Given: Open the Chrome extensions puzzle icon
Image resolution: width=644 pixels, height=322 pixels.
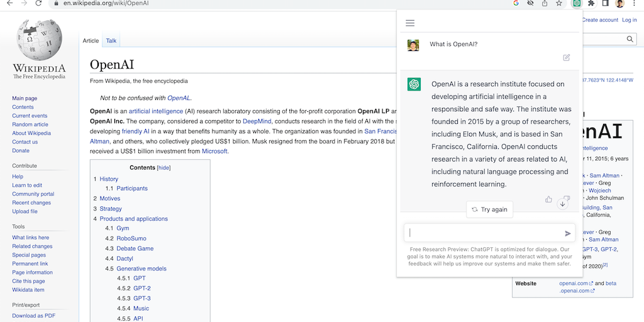Looking at the screenshot, I should [x=591, y=4].
